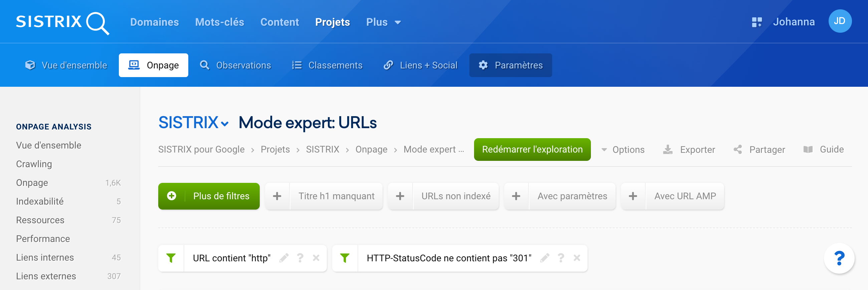868x290 pixels.
Task: Go to SISTRIX pour Google breadcrumb
Action: [202, 150]
